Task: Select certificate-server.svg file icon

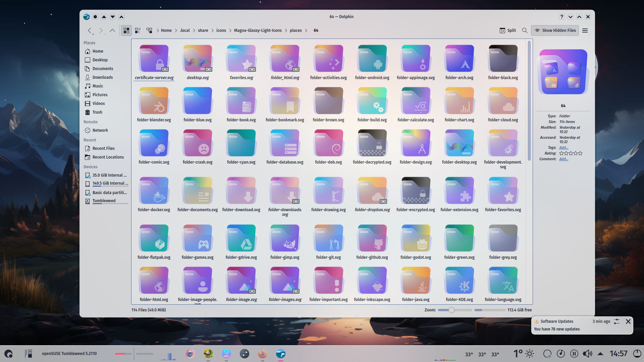Action: (x=154, y=59)
